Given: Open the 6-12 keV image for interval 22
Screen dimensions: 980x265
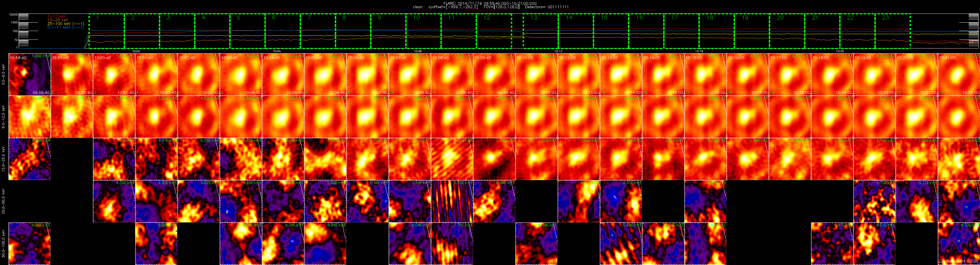Looking at the screenshot, I should click(x=916, y=116).
